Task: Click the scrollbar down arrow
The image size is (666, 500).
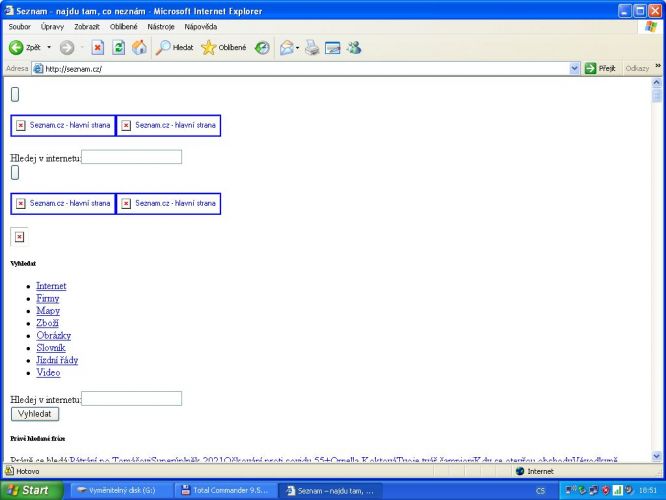Action: (657, 457)
